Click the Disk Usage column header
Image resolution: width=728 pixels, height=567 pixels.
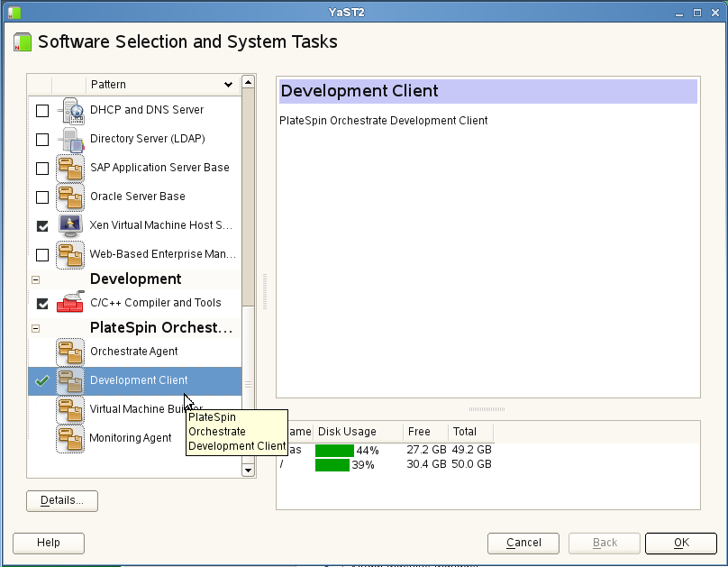[346, 432]
